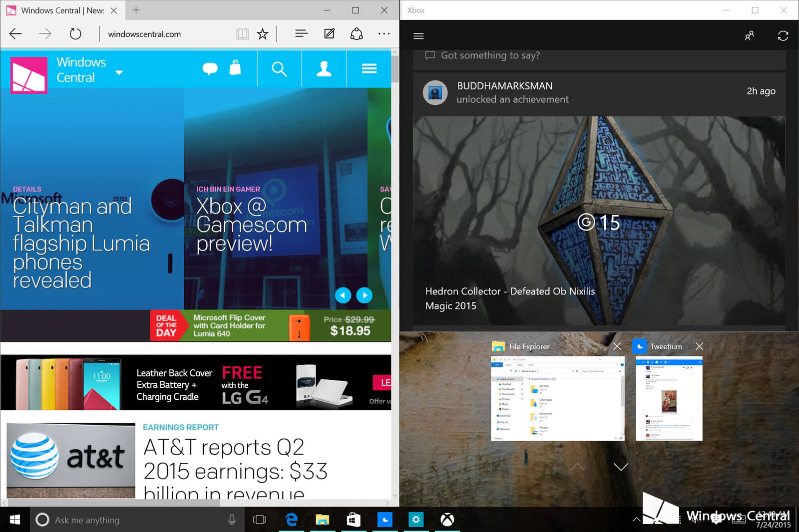Add page to favorites with star icon
The image size is (799, 532).
(x=263, y=34)
